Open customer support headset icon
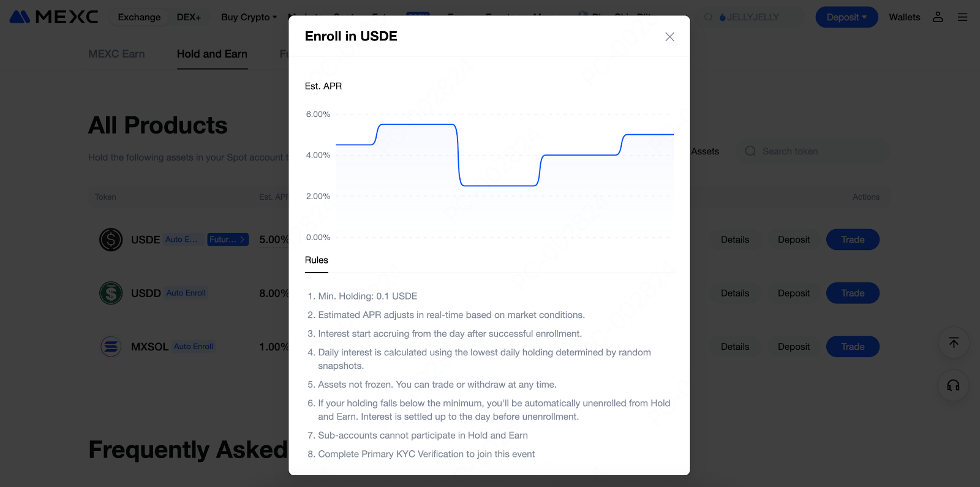The width and height of the screenshot is (980, 487). (954, 385)
